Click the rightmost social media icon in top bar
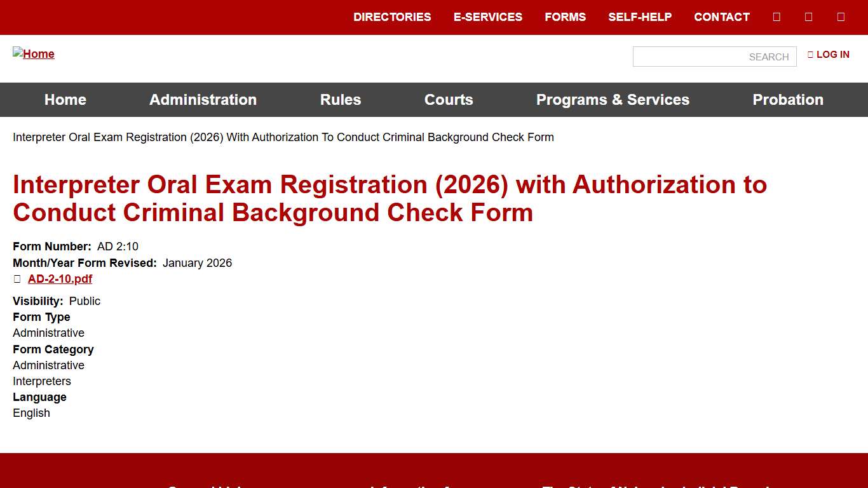This screenshot has height=488, width=868. pos(840,17)
